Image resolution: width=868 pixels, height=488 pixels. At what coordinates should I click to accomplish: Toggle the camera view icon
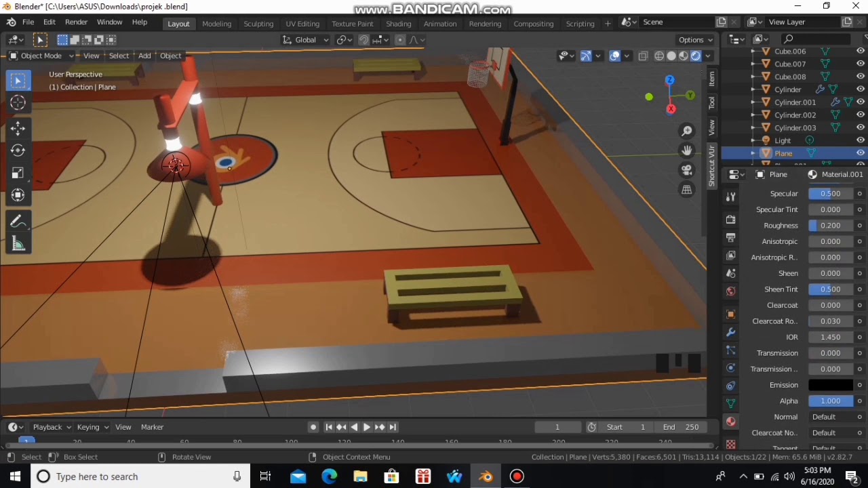687,170
